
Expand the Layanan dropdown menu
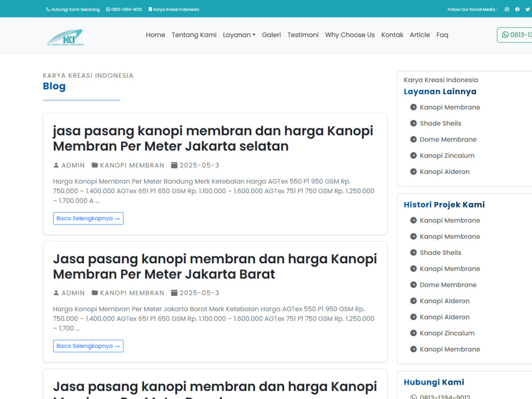tap(239, 35)
